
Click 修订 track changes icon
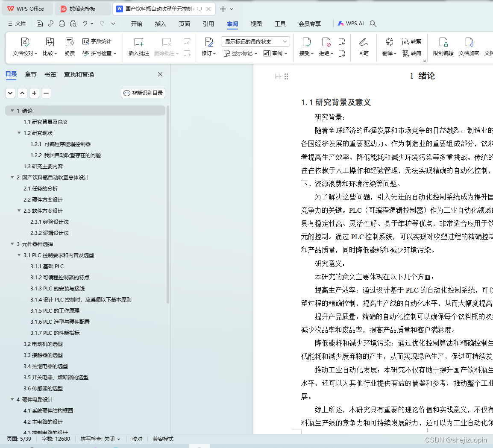coord(209,42)
